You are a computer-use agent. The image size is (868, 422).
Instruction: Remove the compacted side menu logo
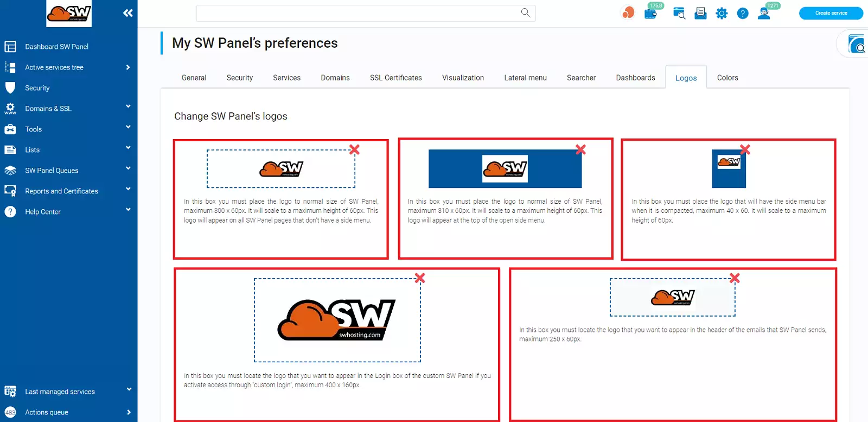click(x=745, y=149)
